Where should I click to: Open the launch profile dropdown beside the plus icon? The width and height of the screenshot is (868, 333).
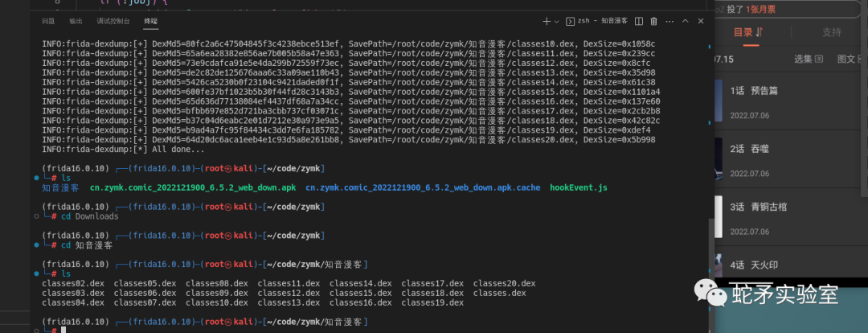pos(556,21)
